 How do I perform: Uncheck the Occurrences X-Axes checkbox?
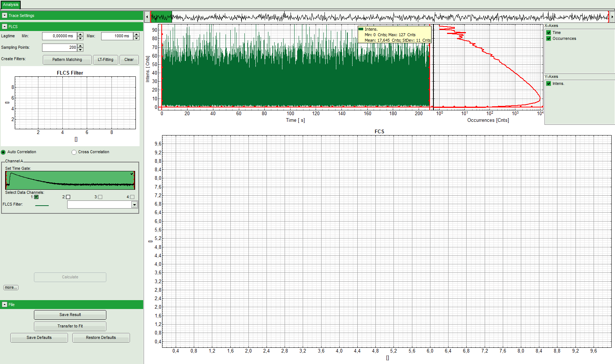click(x=549, y=38)
